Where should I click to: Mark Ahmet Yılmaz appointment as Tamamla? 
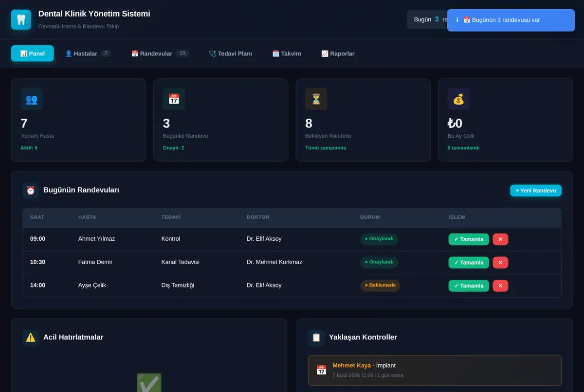469,239
